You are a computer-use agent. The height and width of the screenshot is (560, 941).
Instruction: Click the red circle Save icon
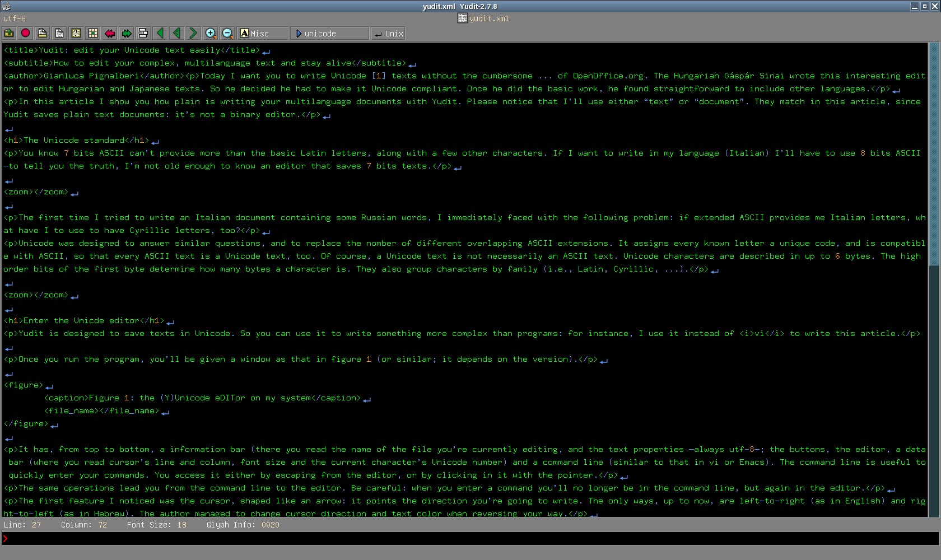click(26, 34)
